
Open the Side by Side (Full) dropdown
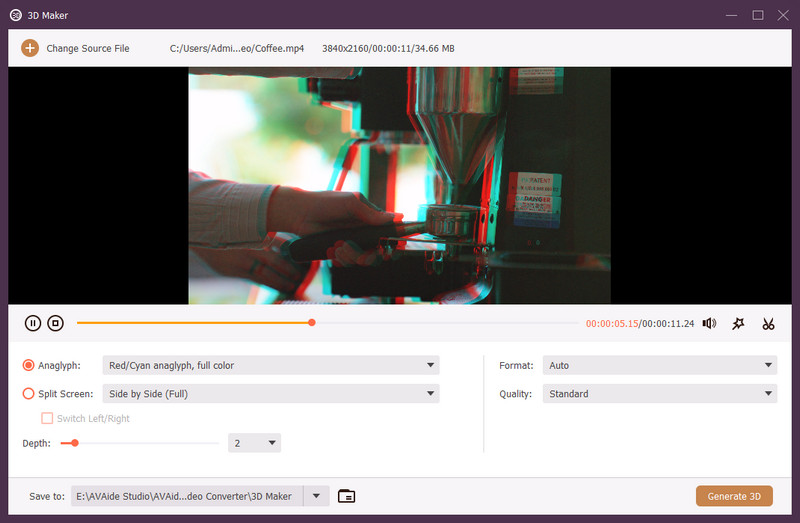point(271,393)
